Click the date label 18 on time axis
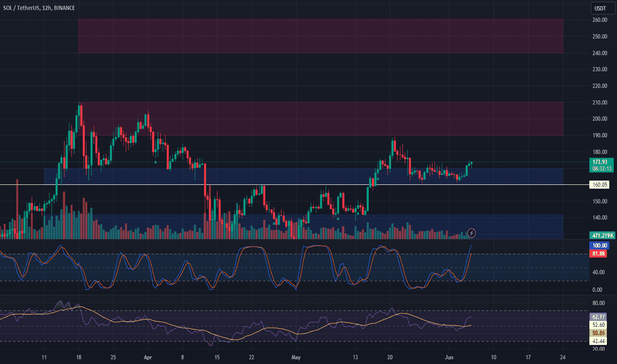The image size is (617, 364). (x=79, y=357)
